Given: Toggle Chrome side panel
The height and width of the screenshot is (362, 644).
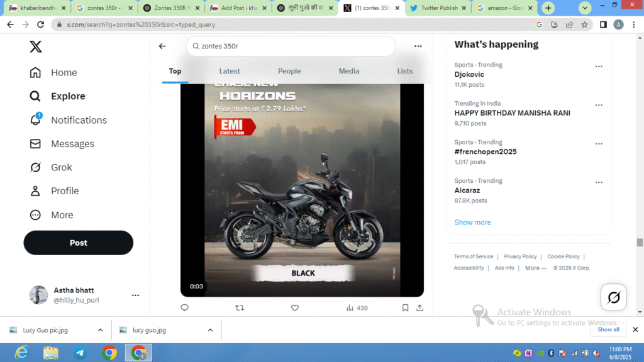Looking at the screenshot, I should click(x=603, y=25).
